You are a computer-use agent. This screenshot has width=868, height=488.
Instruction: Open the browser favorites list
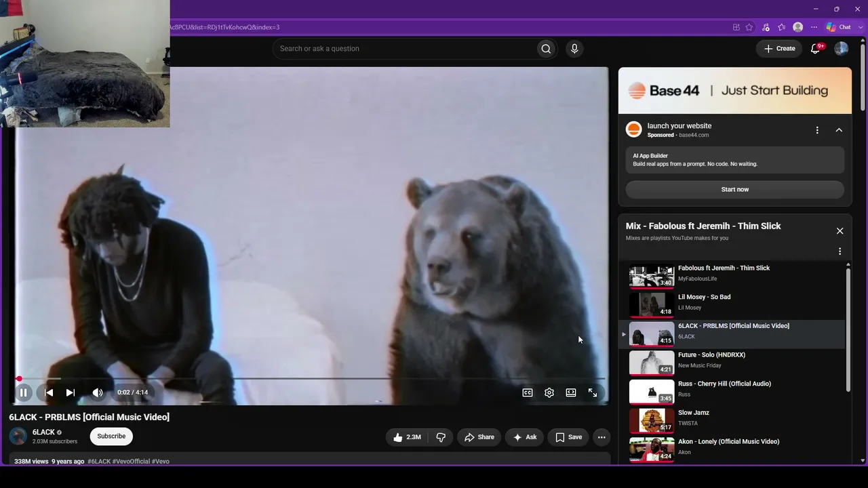[x=782, y=27]
